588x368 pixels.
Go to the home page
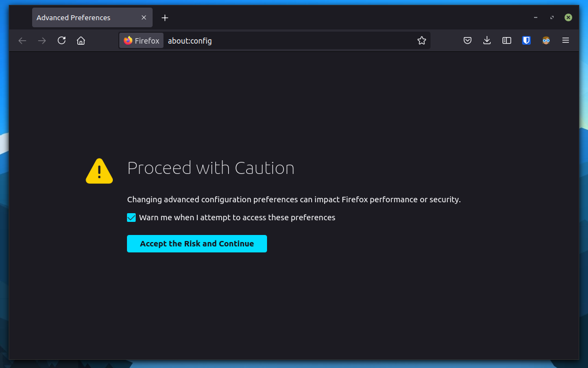point(81,40)
